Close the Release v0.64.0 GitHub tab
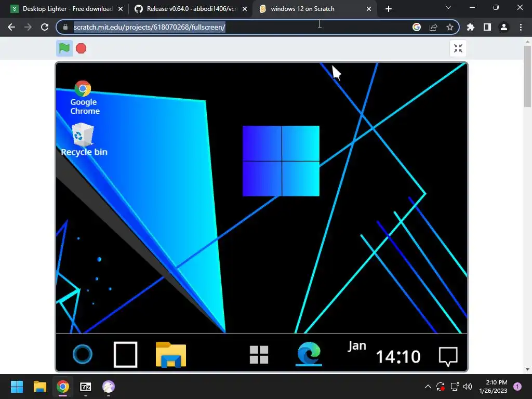This screenshot has height=399, width=532. pyautogui.click(x=245, y=9)
